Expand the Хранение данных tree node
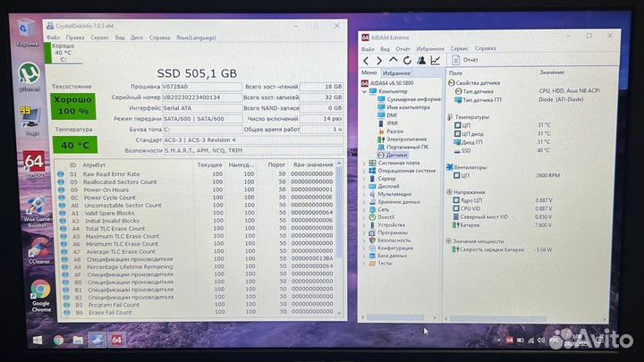This screenshot has width=644, height=362. coord(363,202)
